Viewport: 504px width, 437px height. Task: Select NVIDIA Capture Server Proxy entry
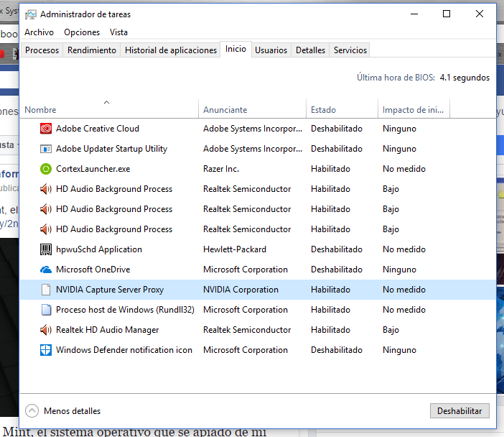click(110, 289)
